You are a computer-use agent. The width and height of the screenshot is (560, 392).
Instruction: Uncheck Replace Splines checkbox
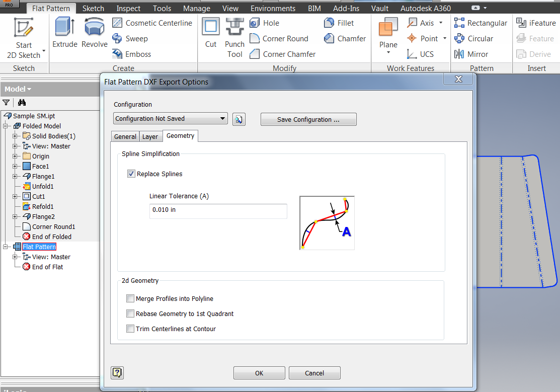(131, 174)
